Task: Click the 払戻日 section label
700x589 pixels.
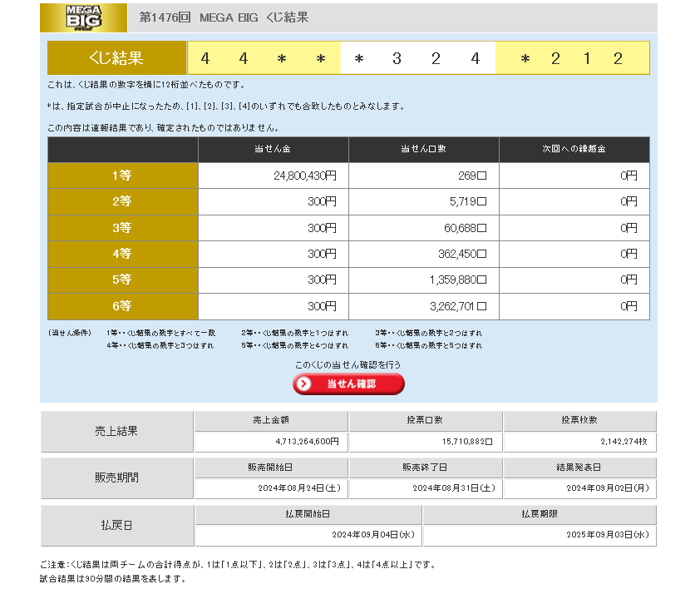Action: click(116, 525)
